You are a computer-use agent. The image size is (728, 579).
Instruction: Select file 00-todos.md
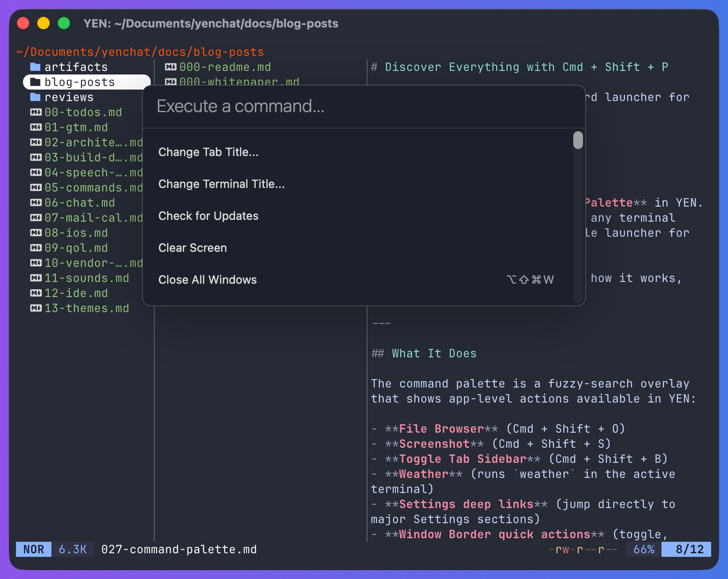(x=83, y=112)
